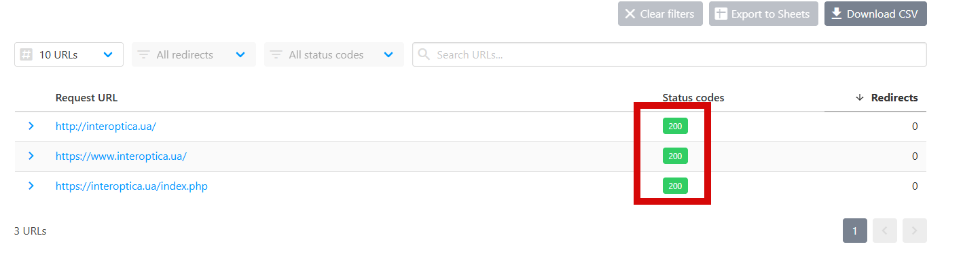Click the Clear filters button
The height and width of the screenshot is (253, 980).
(x=660, y=14)
